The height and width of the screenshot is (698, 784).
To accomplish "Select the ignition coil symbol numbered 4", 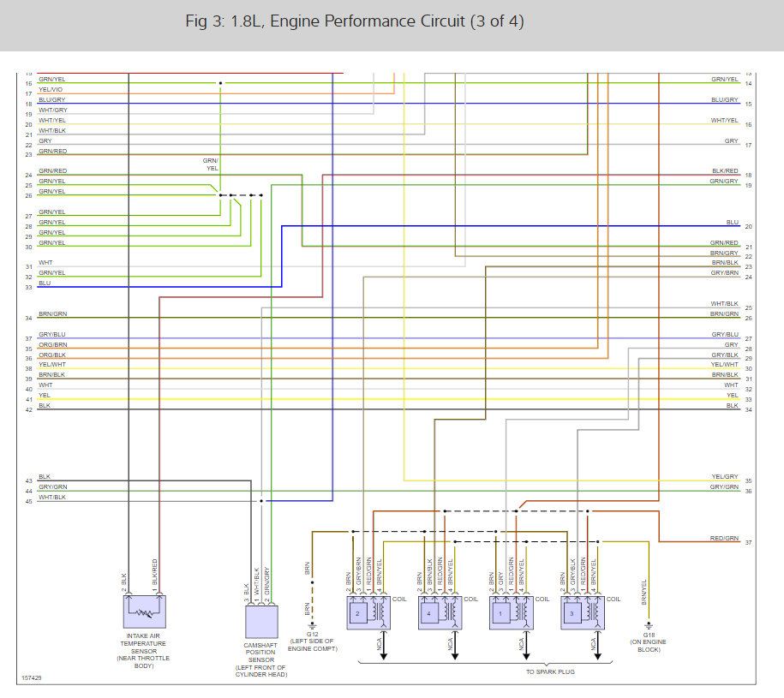I will (x=440, y=612).
